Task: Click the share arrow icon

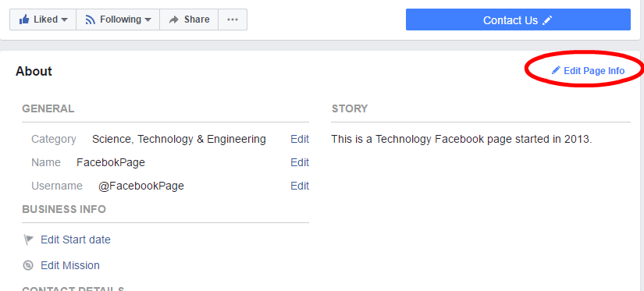Action: (174, 20)
